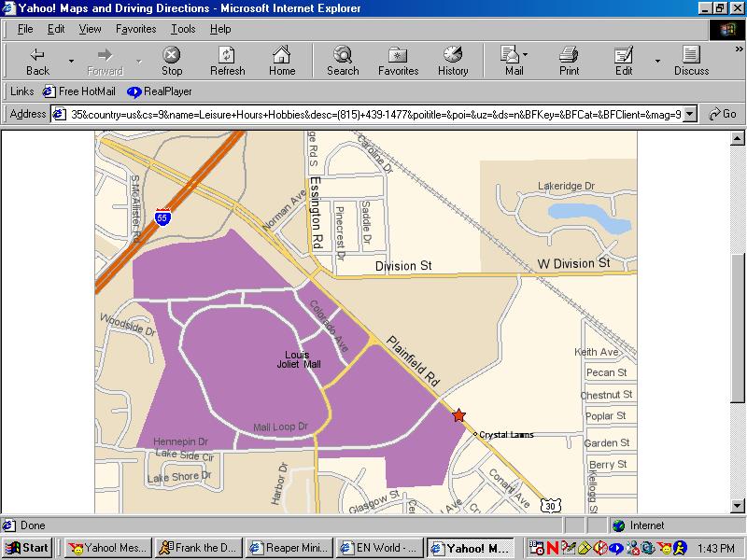747x560 pixels.
Task: Click the Back arrow toolbar button
Action: [x=37, y=62]
